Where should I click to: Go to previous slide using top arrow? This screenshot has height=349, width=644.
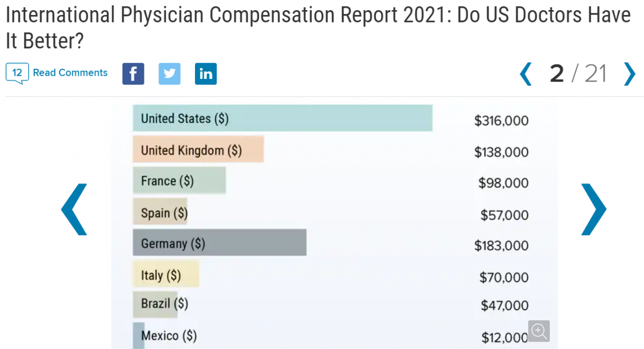pyautogui.click(x=525, y=74)
